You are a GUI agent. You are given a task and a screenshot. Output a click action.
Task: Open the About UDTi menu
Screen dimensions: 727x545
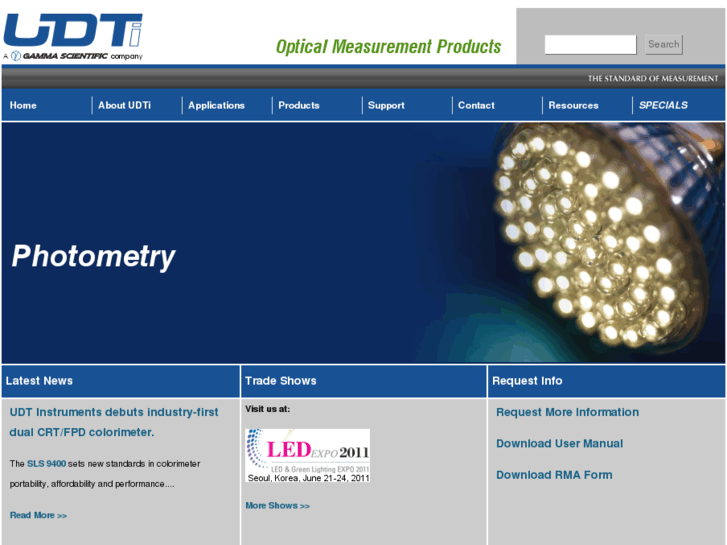(124, 105)
